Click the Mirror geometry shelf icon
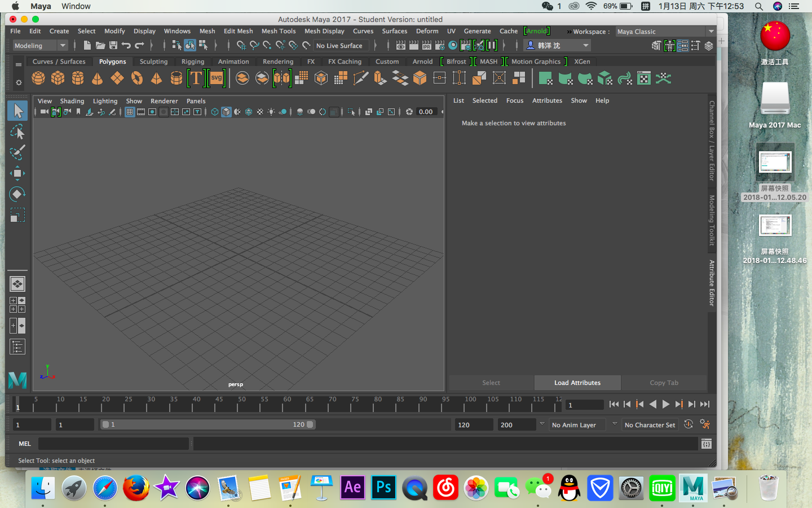Screen dimensions: 812x508 (282, 78)
